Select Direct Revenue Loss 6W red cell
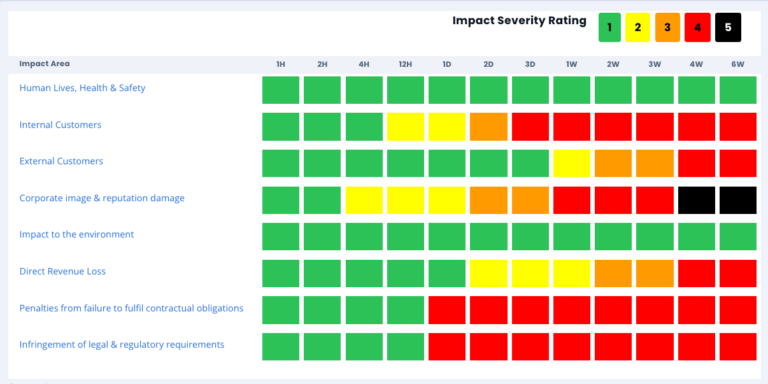The image size is (768, 384). (738, 273)
